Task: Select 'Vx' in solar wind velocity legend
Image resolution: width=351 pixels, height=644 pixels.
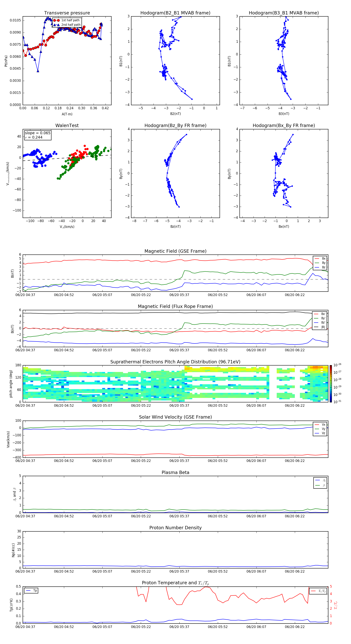Action: click(x=320, y=424)
